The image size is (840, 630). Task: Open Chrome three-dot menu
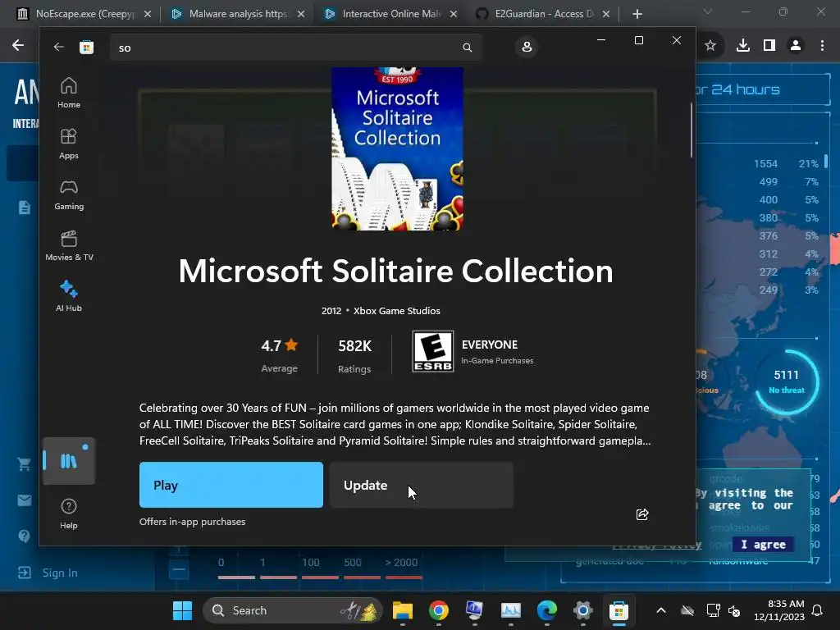pos(822,46)
